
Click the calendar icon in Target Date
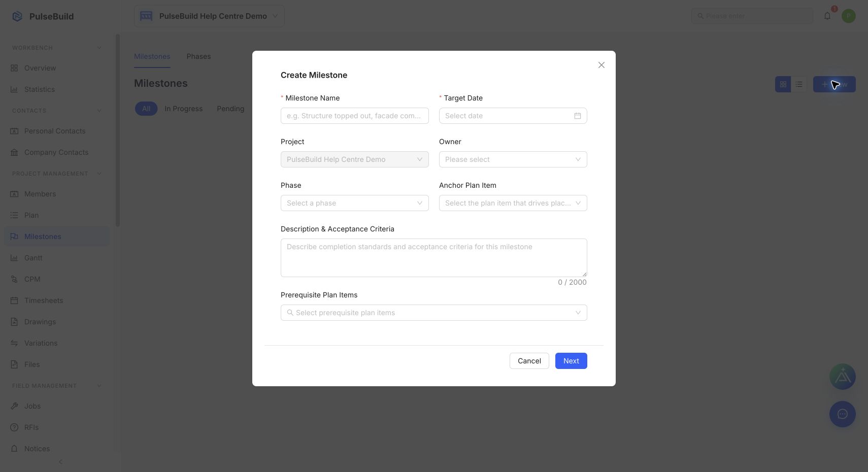578,116
